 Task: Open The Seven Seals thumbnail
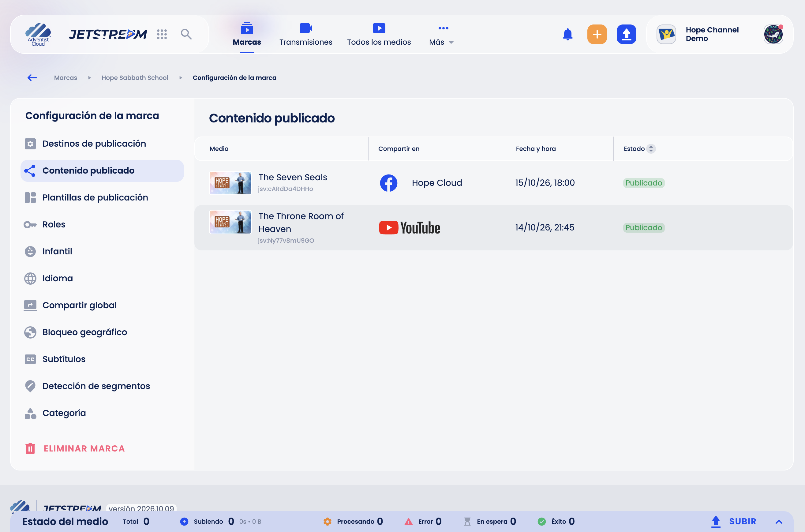pos(230,183)
